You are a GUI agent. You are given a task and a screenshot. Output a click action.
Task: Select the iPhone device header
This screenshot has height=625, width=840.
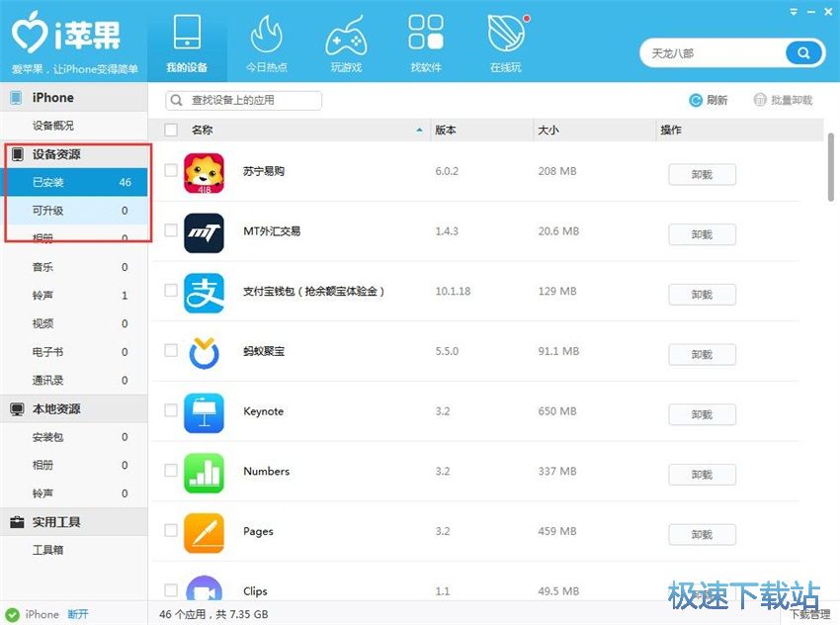tap(74, 98)
